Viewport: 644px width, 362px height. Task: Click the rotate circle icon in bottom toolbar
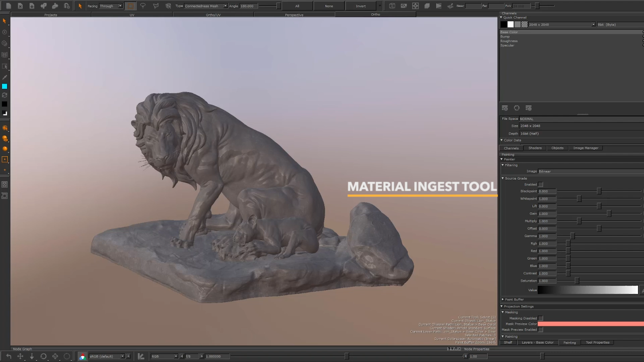click(x=43, y=356)
